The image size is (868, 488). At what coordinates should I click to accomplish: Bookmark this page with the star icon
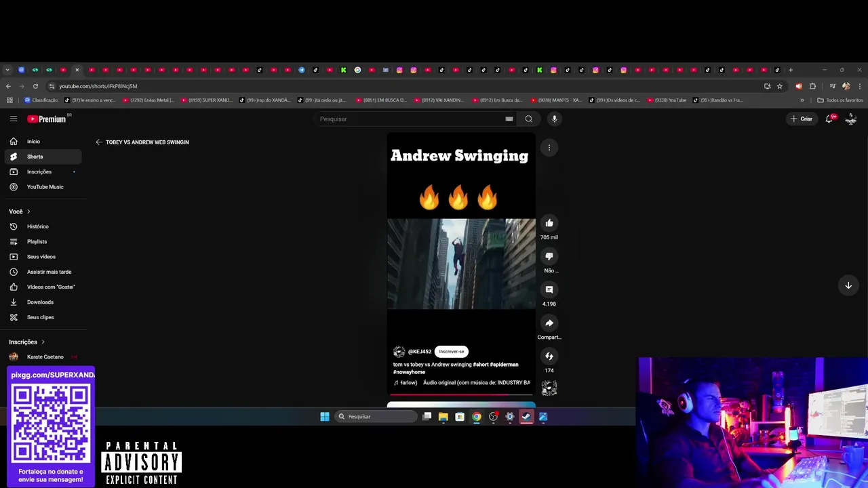(780, 86)
